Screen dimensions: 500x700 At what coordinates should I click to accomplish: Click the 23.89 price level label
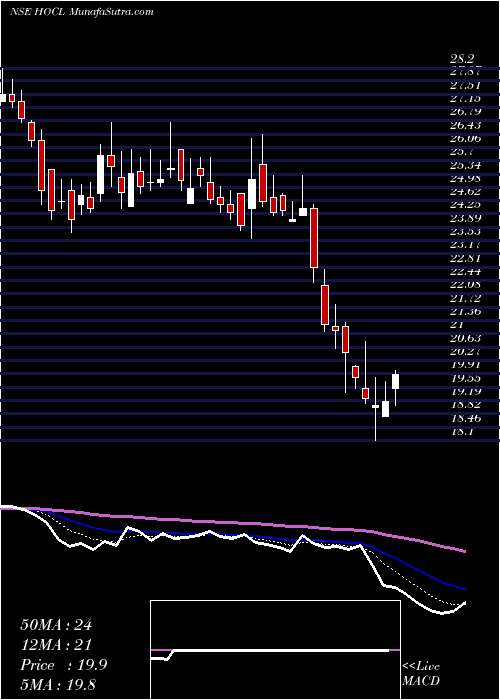[x=465, y=218]
